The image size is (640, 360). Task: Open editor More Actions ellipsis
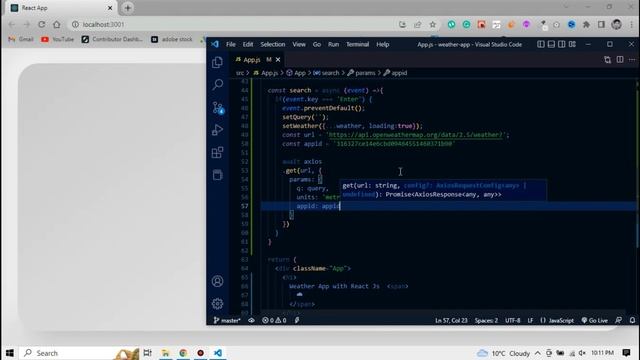[x=632, y=60]
